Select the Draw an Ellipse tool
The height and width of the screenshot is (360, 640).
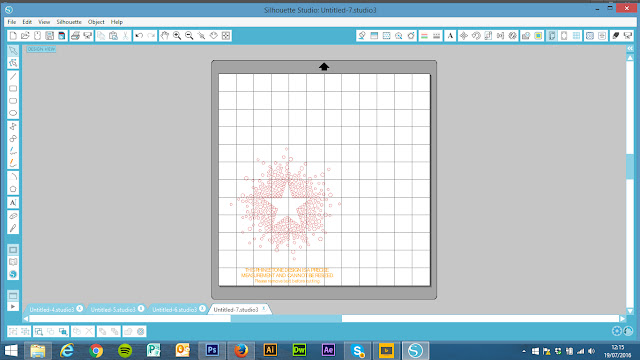(x=13, y=113)
